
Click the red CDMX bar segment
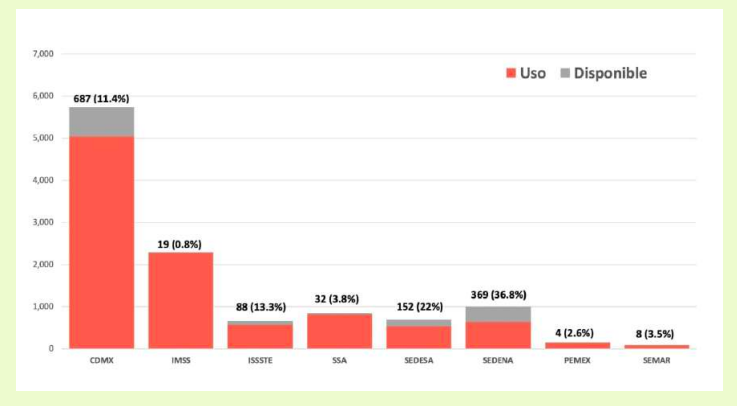pos(101,240)
